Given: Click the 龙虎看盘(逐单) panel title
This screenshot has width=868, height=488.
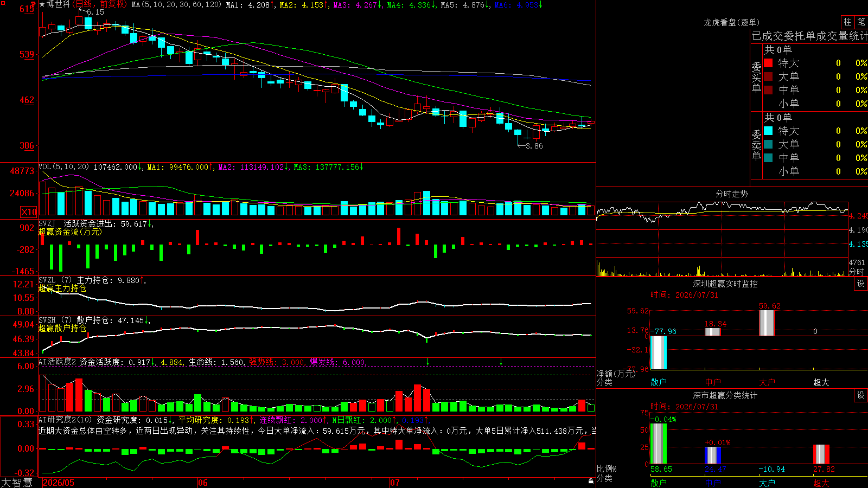Looking at the screenshot, I should point(731,22).
